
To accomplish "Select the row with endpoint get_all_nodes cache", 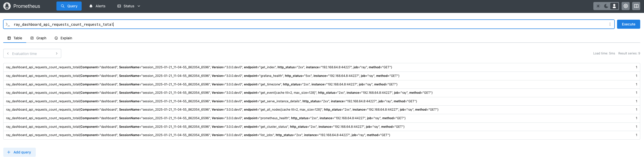I will 322,110.
